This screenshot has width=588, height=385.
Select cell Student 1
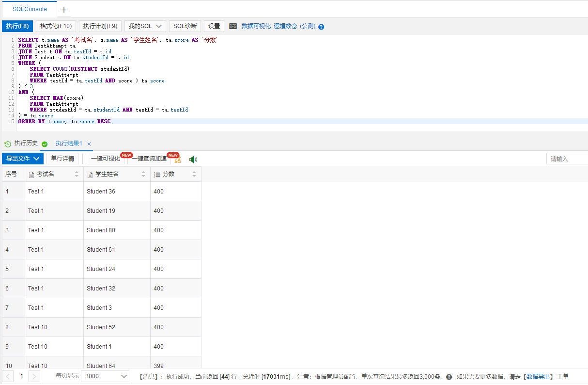pyautogui.click(x=117, y=347)
